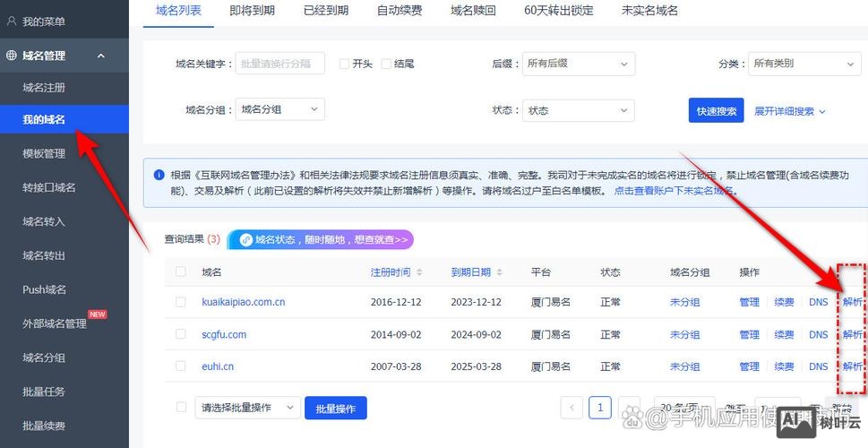Click the user icon beside 我的菜单
Screen dimensions: 868x448
click(x=11, y=22)
